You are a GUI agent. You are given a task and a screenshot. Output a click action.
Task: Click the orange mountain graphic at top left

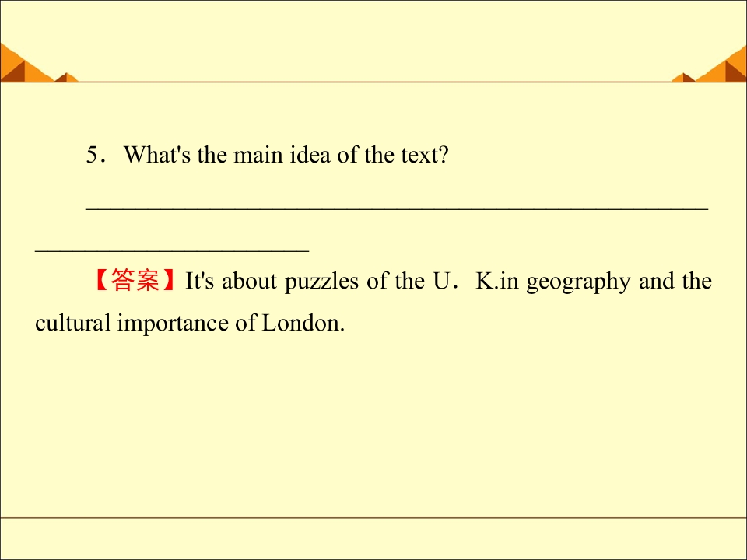pos(26,64)
